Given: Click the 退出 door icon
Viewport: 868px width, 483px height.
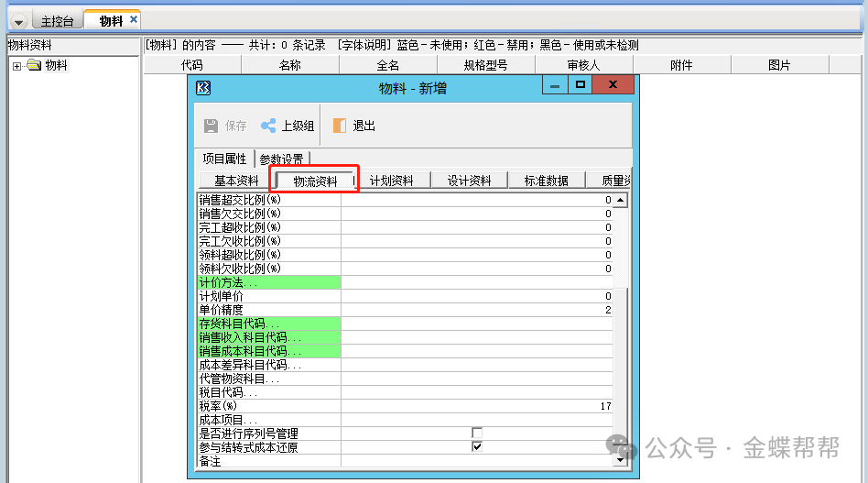Looking at the screenshot, I should click(x=340, y=126).
